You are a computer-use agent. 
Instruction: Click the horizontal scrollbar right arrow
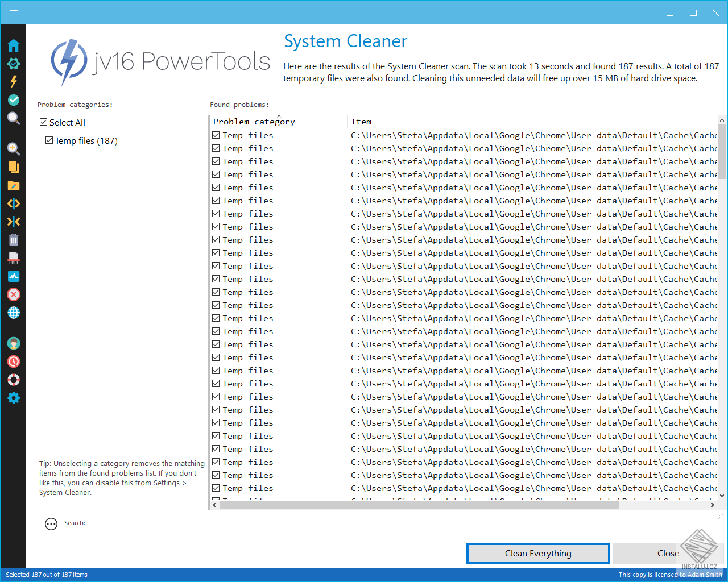coord(712,505)
